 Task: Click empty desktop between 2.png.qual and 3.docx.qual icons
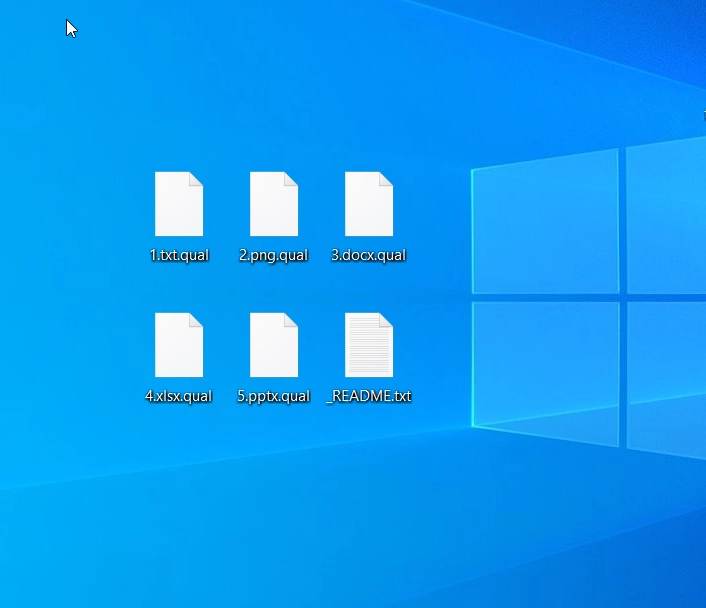coord(322,205)
